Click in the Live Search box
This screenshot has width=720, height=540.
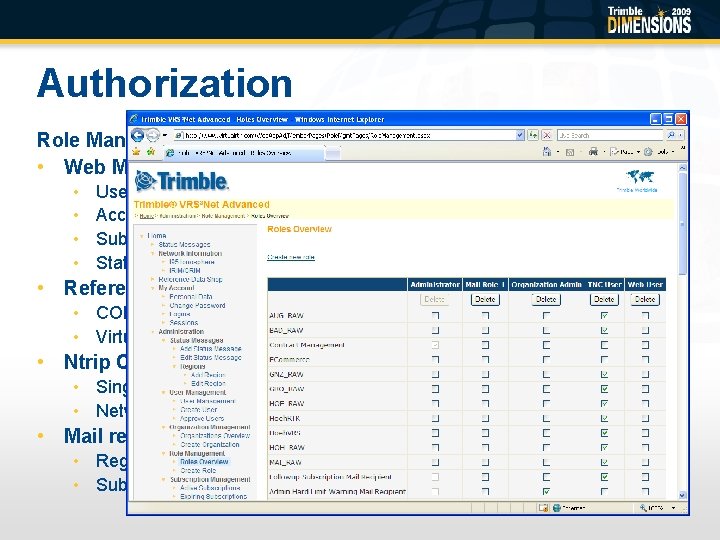610,135
